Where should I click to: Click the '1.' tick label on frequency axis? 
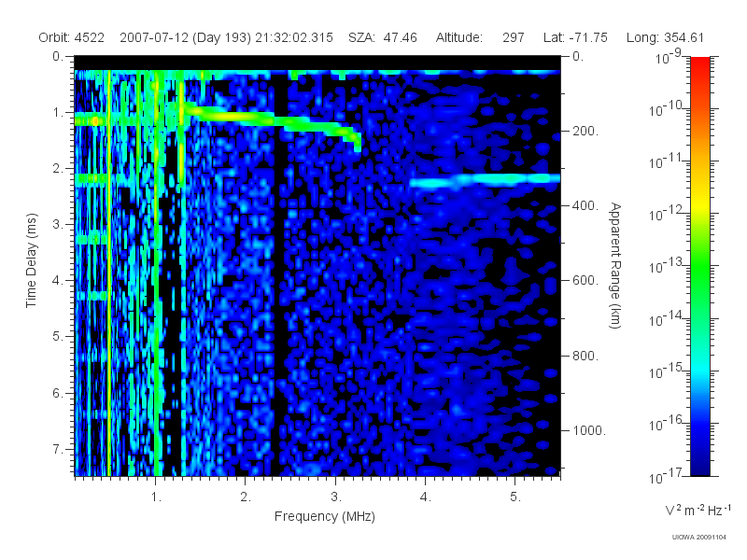[x=156, y=497]
